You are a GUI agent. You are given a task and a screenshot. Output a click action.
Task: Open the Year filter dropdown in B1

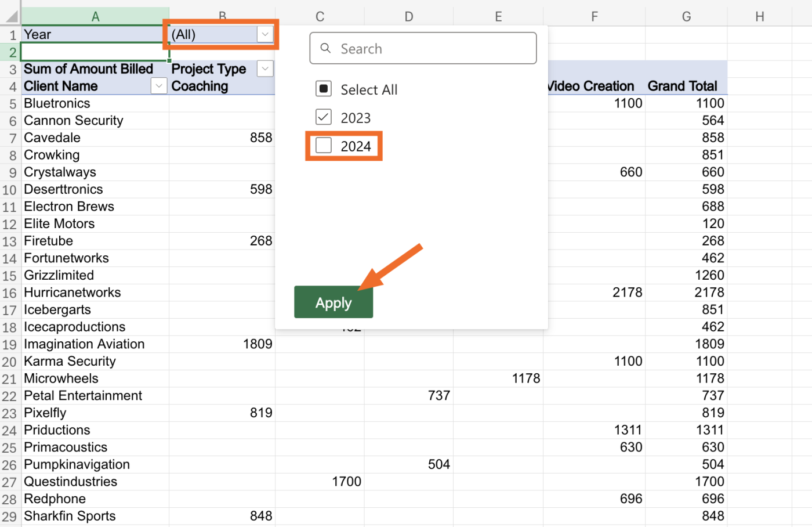click(x=265, y=34)
